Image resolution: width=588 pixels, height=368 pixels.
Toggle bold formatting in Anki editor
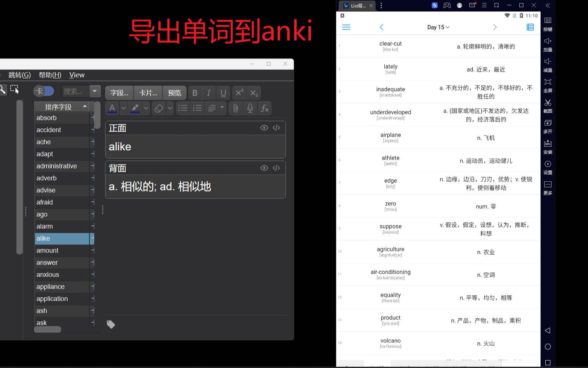195,93
